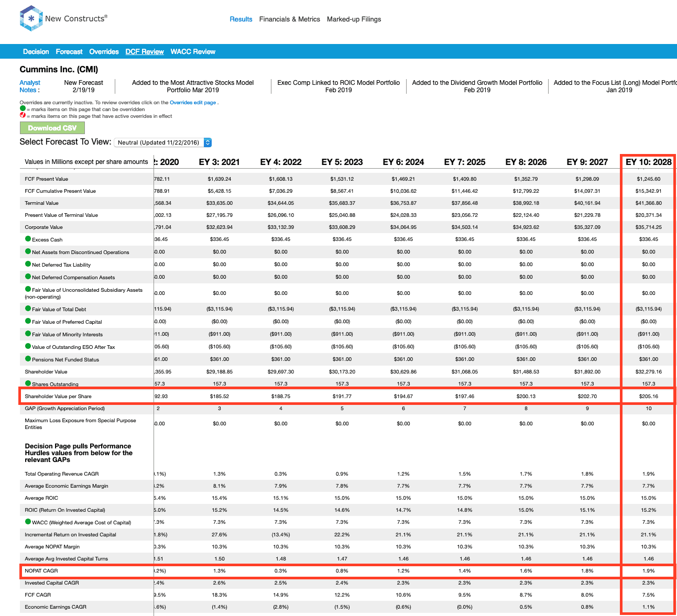Select the Invested Capital CAGR label
The image size is (677, 616).
coord(51,583)
